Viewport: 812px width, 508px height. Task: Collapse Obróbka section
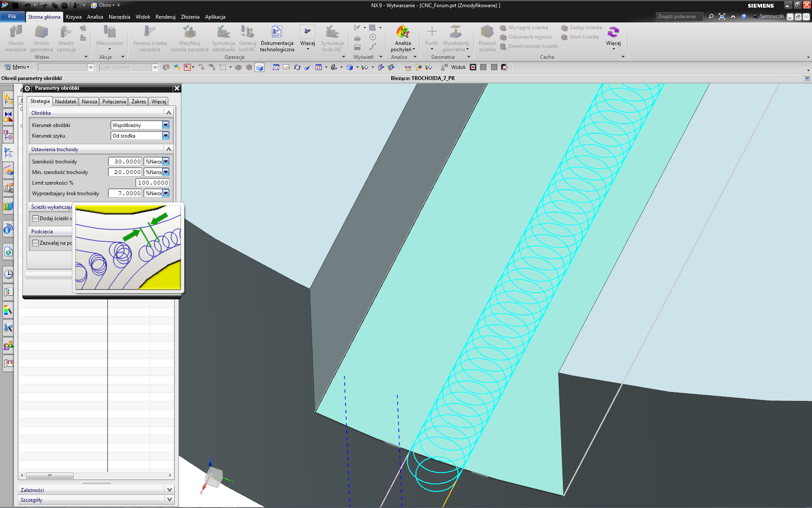[169, 113]
